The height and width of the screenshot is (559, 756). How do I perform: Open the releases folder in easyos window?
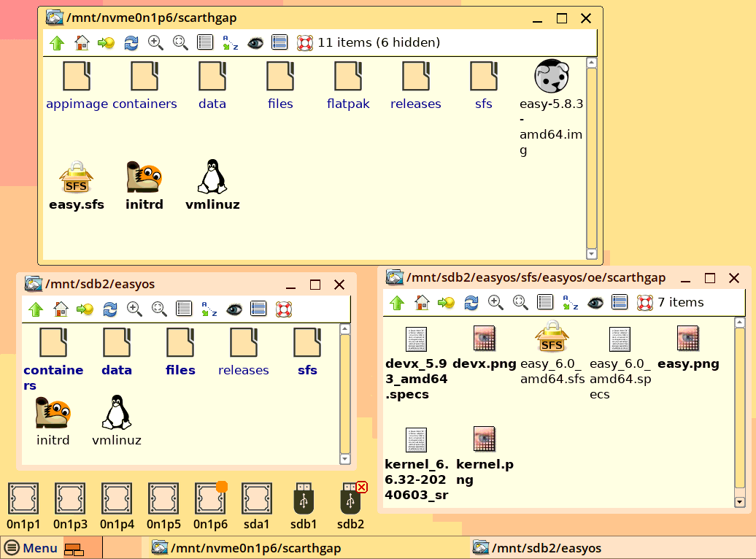pyautogui.click(x=244, y=352)
